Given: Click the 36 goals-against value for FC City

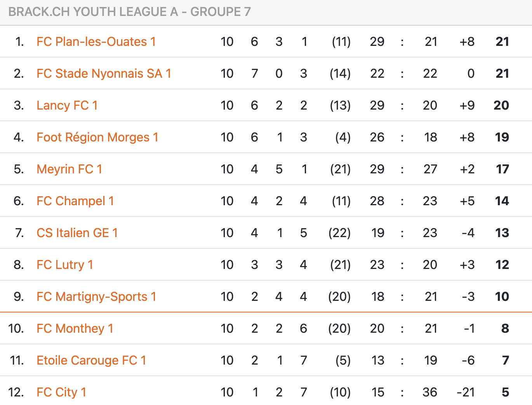Looking at the screenshot, I should [429, 392].
